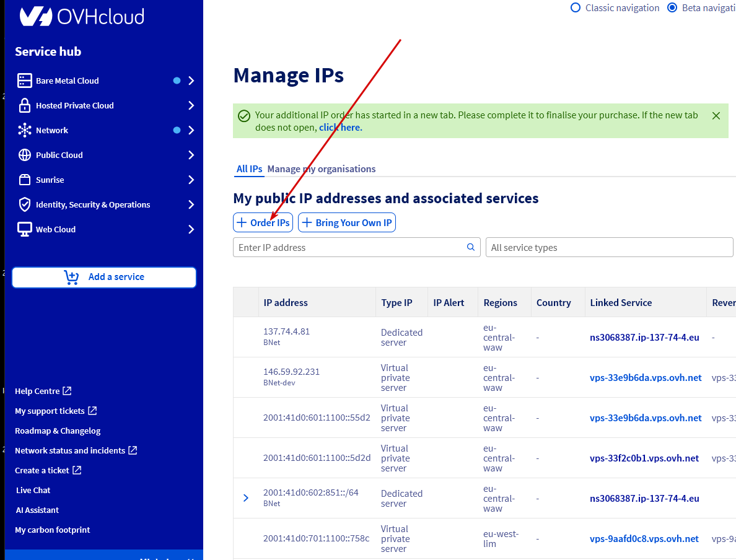Click IP 2001:41d0:701:1100::758c
Viewport: 736px width, 560px height.
pyautogui.click(x=317, y=538)
